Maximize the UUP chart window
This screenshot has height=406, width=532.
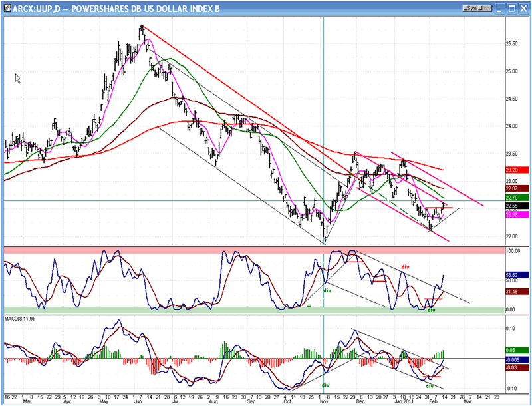[x=513, y=7]
